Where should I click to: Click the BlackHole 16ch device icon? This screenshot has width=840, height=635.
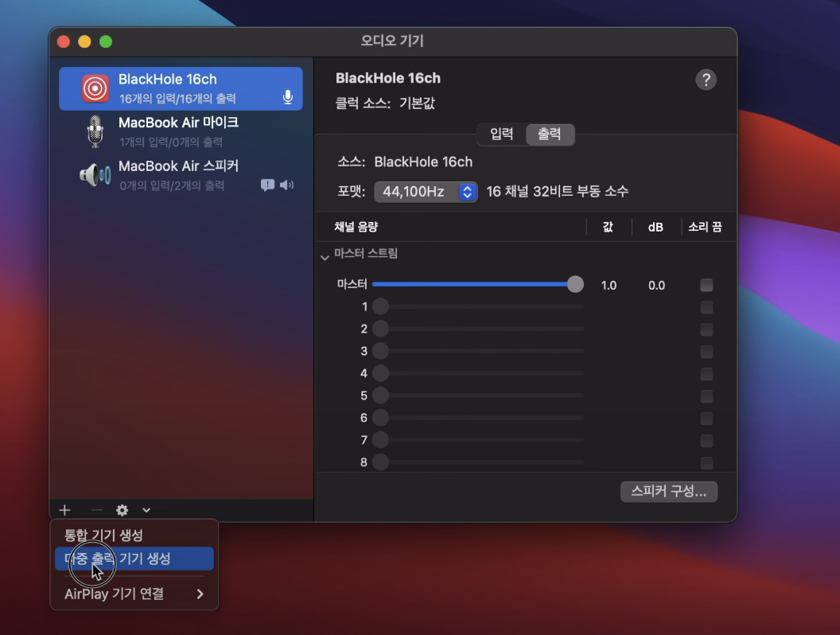click(x=95, y=88)
